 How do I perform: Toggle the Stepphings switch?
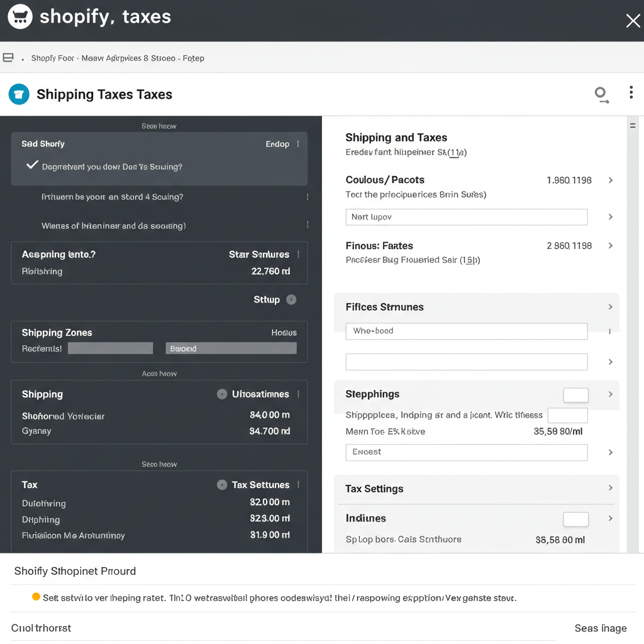(576, 395)
